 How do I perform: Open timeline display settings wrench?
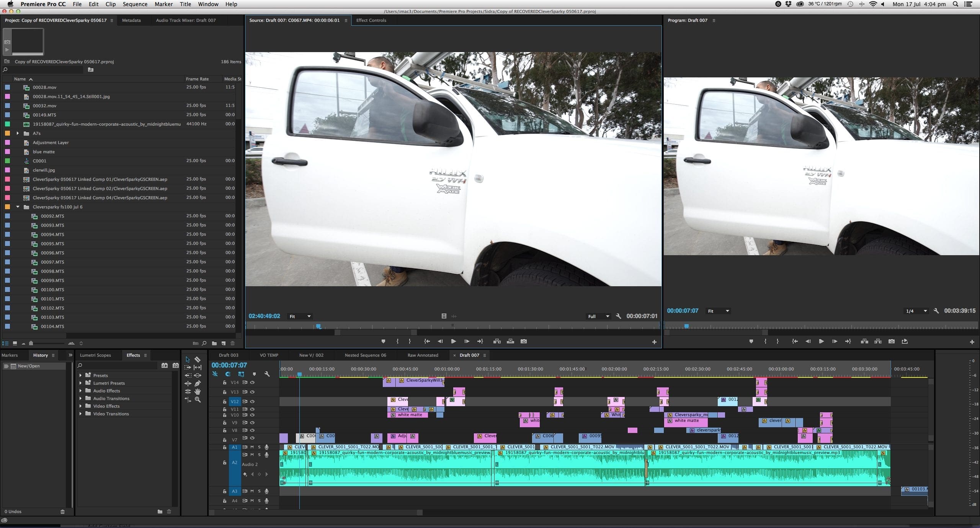(x=267, y=374)
